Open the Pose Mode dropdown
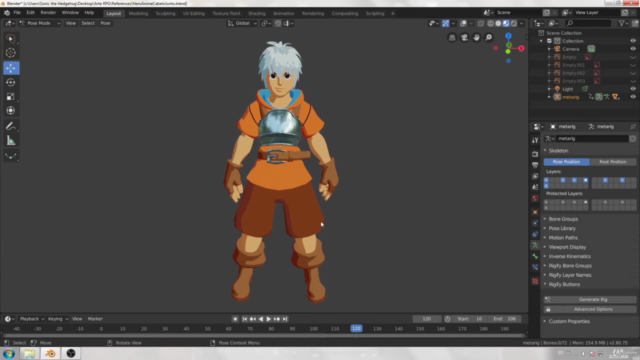This screenshot has height=360, width=640. pyautogui.click(x=40, y=23)
